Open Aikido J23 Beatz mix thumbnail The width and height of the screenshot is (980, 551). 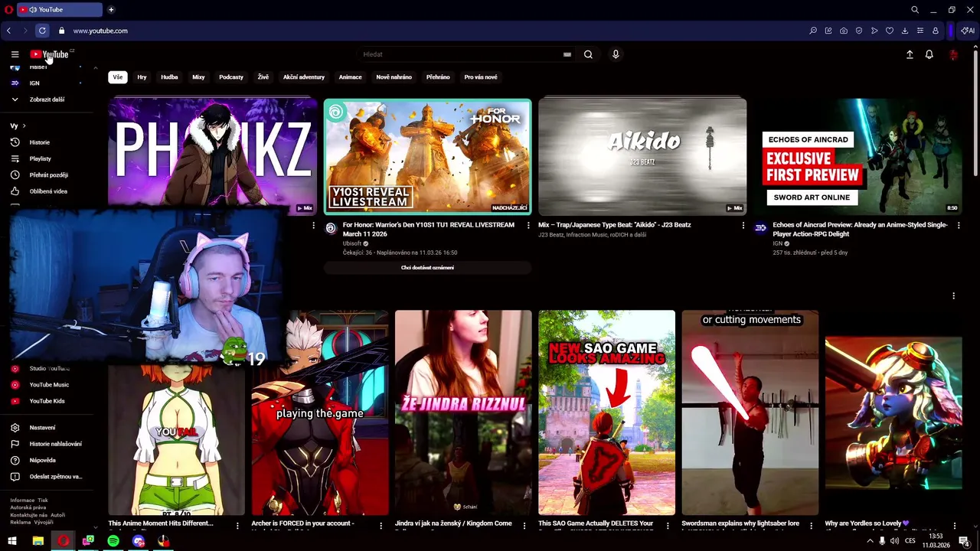pyautogui.click(x=642, y=156)
